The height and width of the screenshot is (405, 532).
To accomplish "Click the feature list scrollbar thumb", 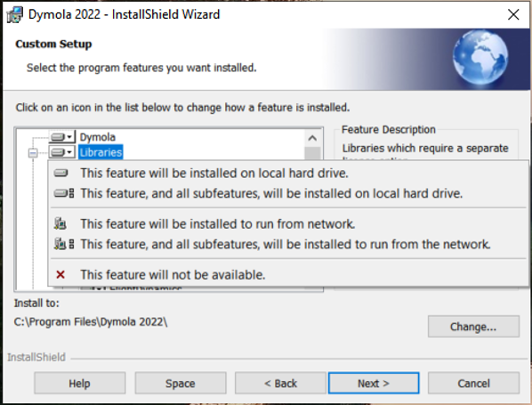I will [312, 153].
